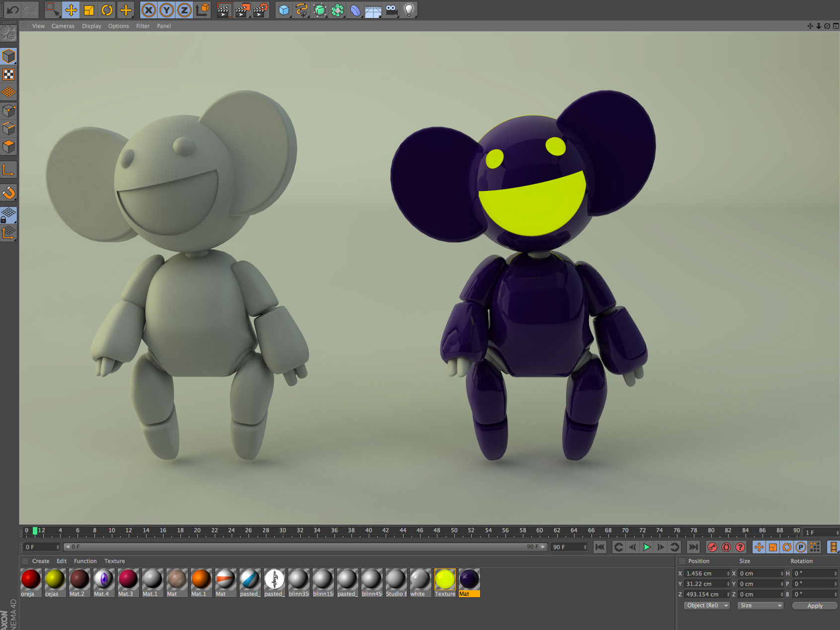Open the viewport Options menu

coord(118,26)
